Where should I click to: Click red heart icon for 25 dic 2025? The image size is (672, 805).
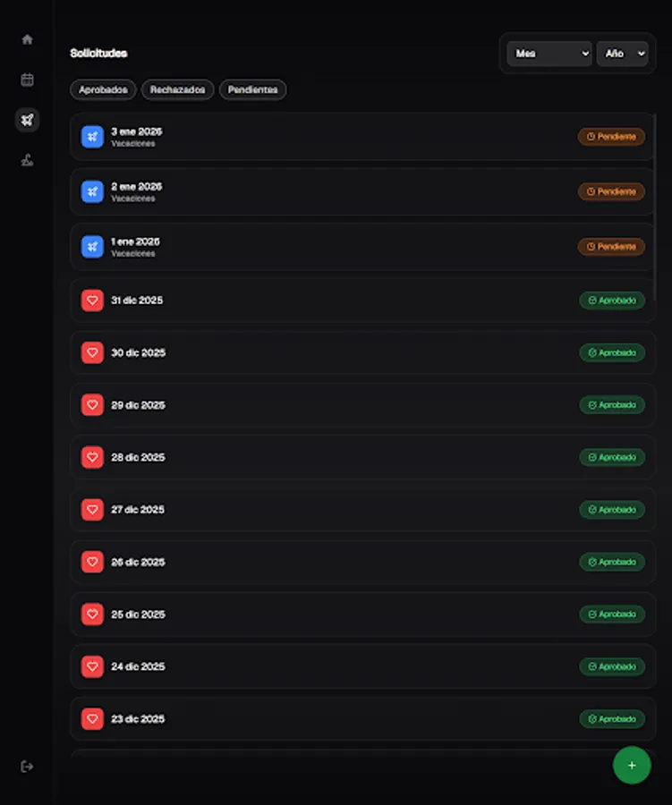tap(92, 614)
